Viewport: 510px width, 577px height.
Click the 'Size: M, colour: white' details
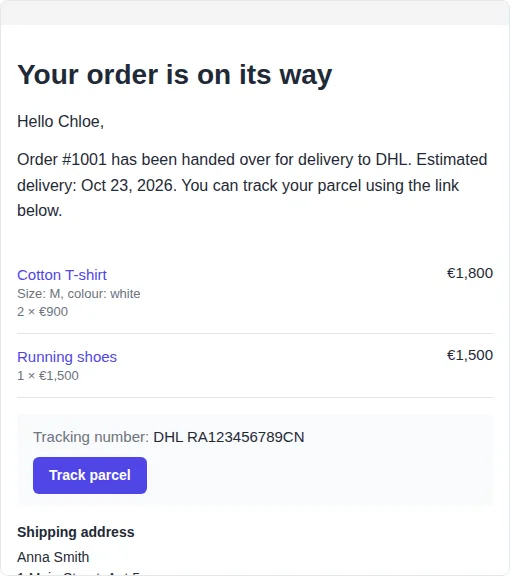(79, 294)
